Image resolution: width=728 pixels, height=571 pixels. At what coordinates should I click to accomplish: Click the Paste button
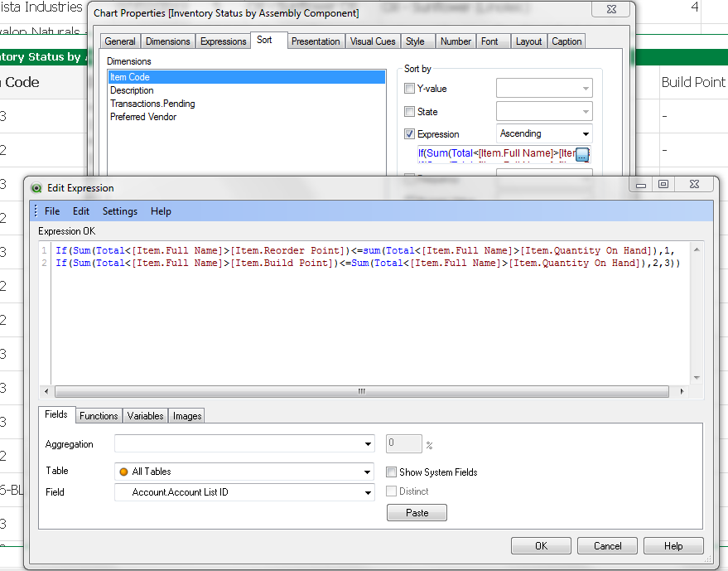417,513
